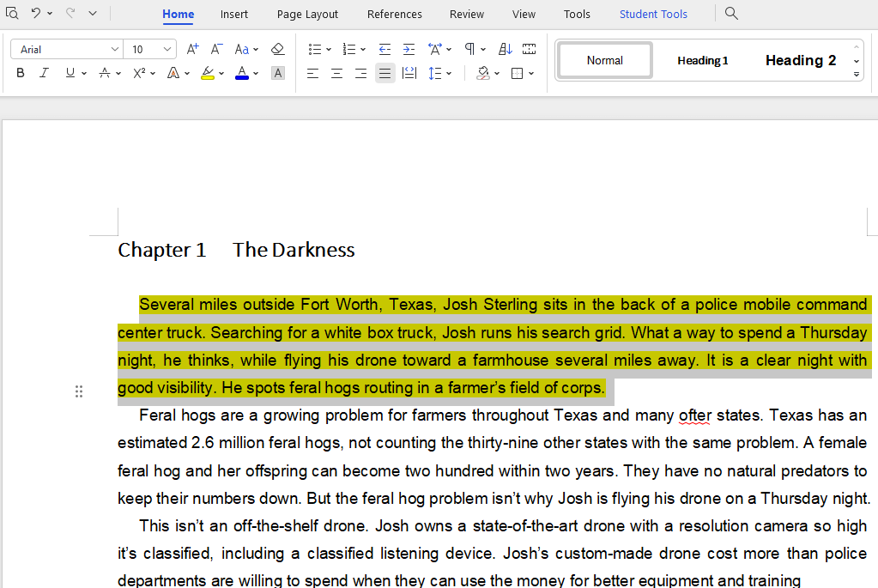This screenshot has width=878, height=588.
Task: Click the increase indent icon
Action: tap(409, 50)
